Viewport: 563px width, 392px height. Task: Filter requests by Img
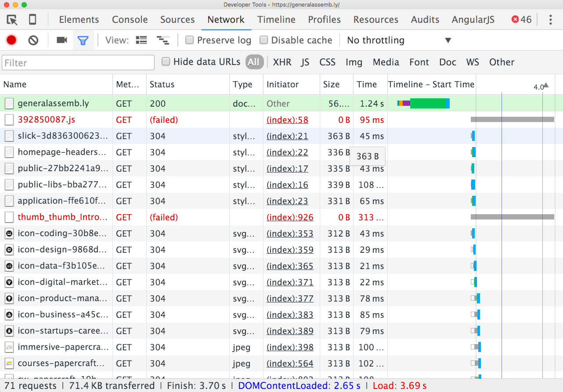point(354,62)
